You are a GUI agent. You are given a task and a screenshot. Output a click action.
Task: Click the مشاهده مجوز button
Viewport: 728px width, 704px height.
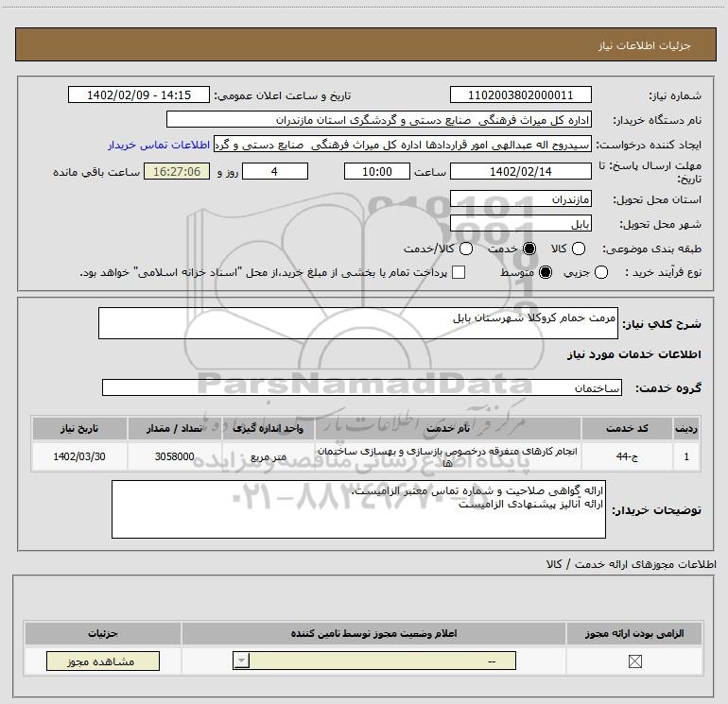103,661
